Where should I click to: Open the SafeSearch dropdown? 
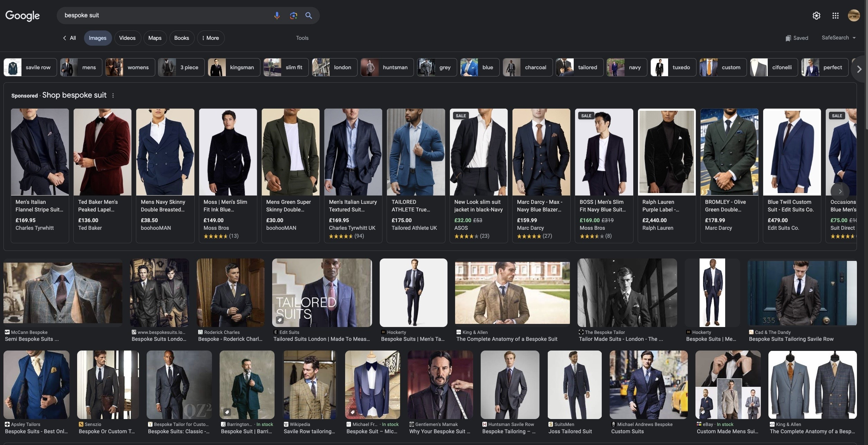pyautogui.click(x=839, y=38)
